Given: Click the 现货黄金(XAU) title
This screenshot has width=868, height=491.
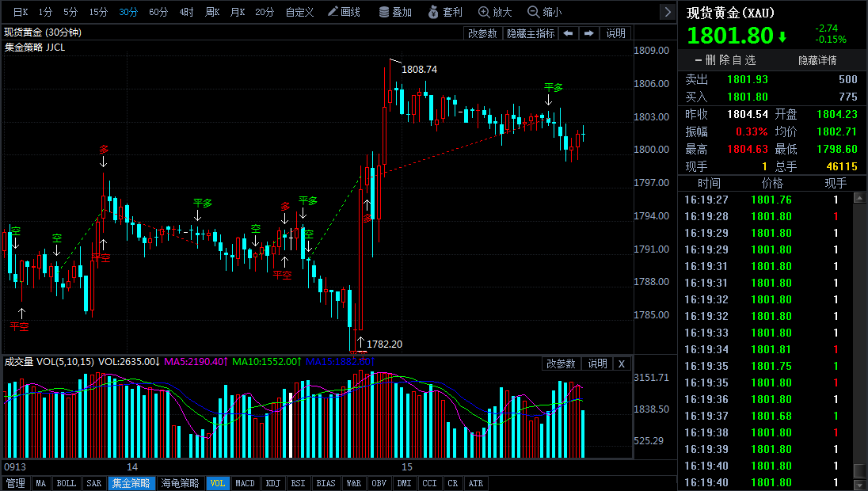Looking at the screenshot, I should (x=731, y=13).
